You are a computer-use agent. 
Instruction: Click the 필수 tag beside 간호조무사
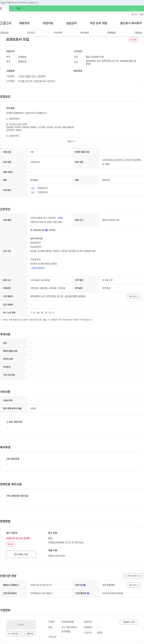click(x=33, y=192)
